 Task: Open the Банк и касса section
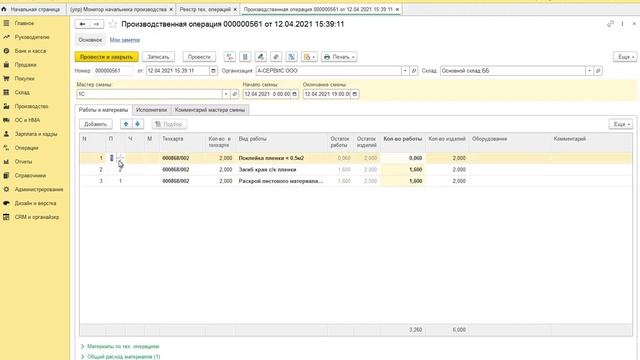coord(30,51)
